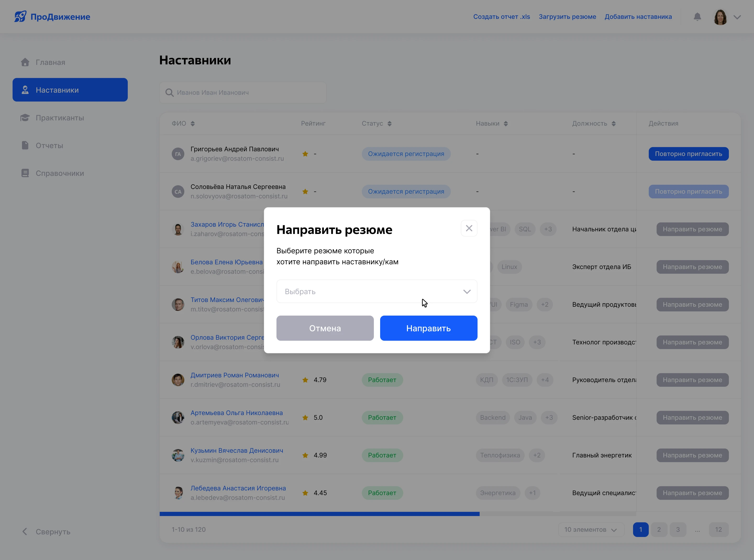Screen dimensions: 754x560
Task: Click the dropdown chevron in Выбрать field
Action: coord(467,292)
